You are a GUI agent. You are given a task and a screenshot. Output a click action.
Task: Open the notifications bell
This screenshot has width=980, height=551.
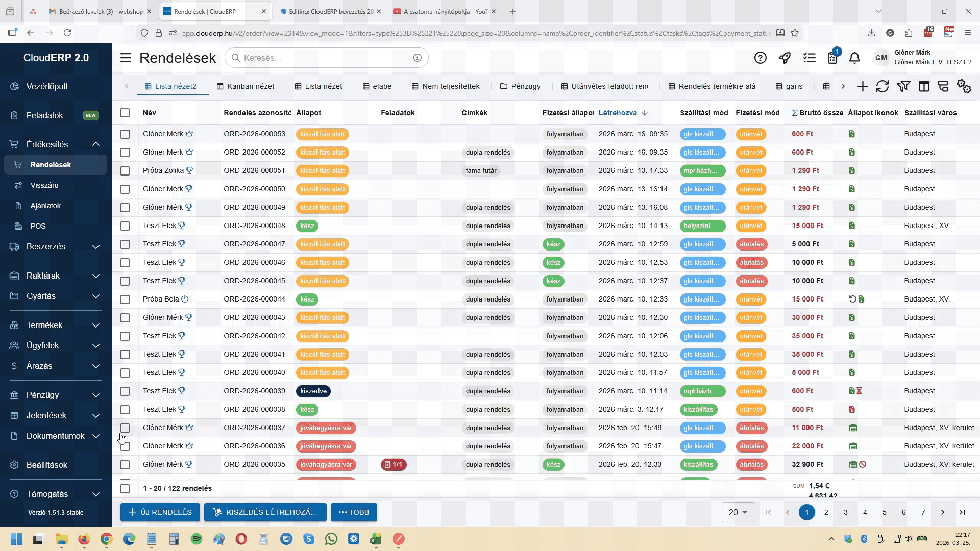854,58
